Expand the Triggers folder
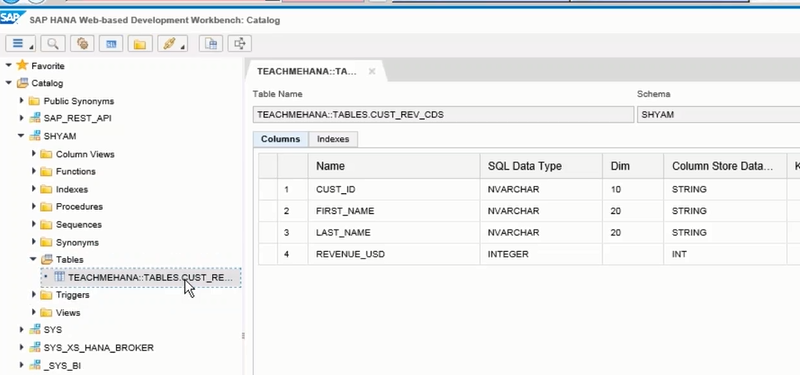The width and height of the screenshot is (800, 375). 34,294
